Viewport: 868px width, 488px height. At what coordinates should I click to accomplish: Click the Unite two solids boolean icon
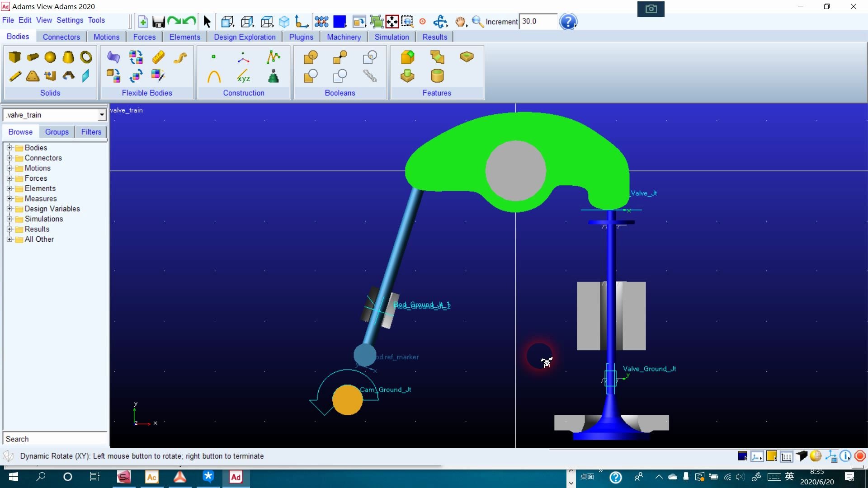click(x=311, y=57)
